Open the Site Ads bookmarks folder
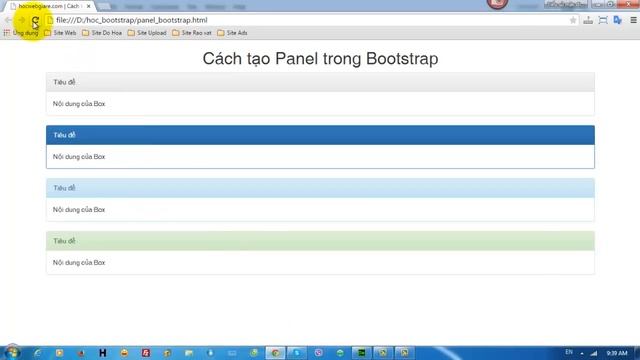640x360 pixels. click(232, 33)
